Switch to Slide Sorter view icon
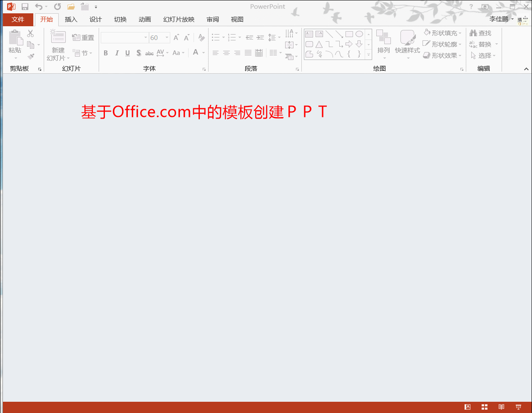The image size is (532, 413). pyautogui.click(x=485, y=407)
